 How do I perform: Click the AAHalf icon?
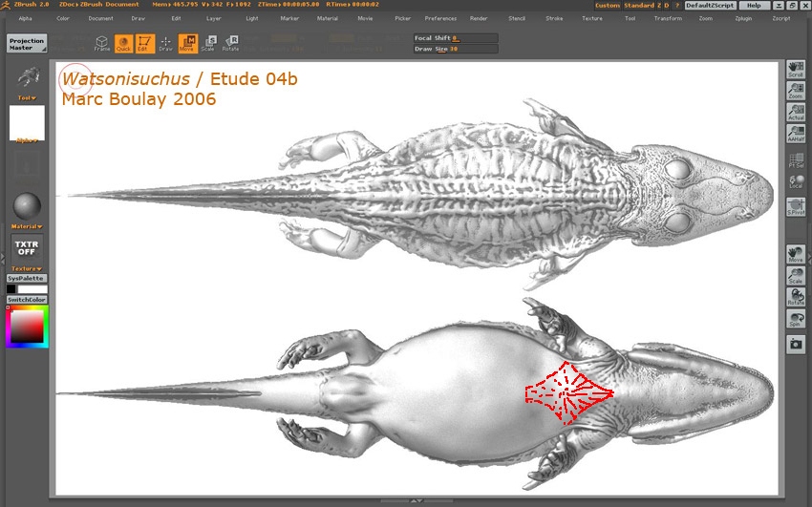coord(796,134)
